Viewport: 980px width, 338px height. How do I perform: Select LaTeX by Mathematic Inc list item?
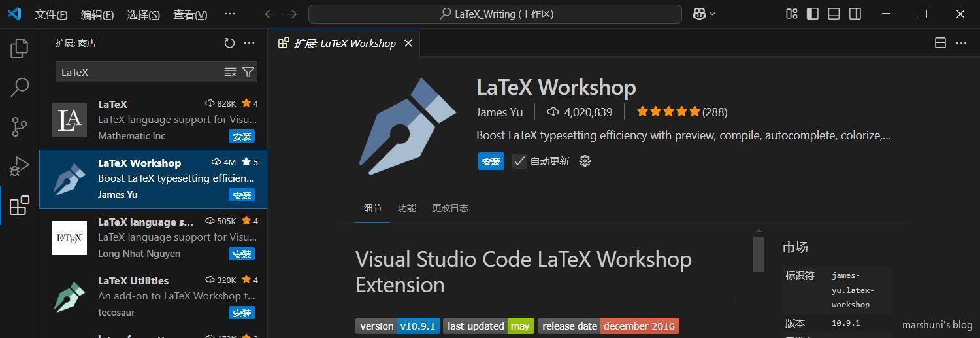(x=153, y=120)
